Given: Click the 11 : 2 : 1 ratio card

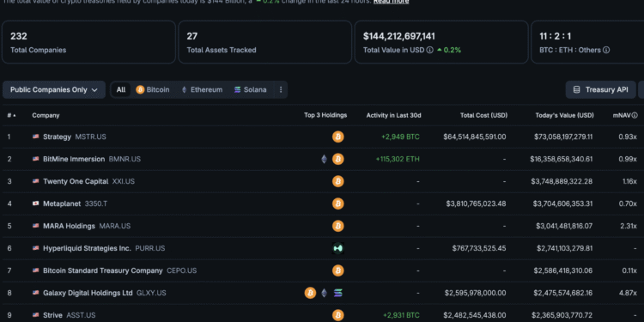Looking at the screenshot, I should (x=587, y=42).
